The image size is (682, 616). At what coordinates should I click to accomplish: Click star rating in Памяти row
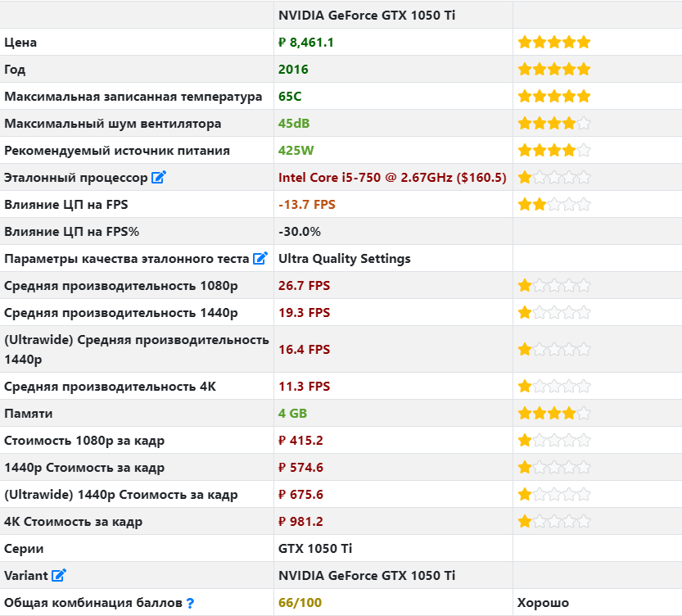point(554,414)
